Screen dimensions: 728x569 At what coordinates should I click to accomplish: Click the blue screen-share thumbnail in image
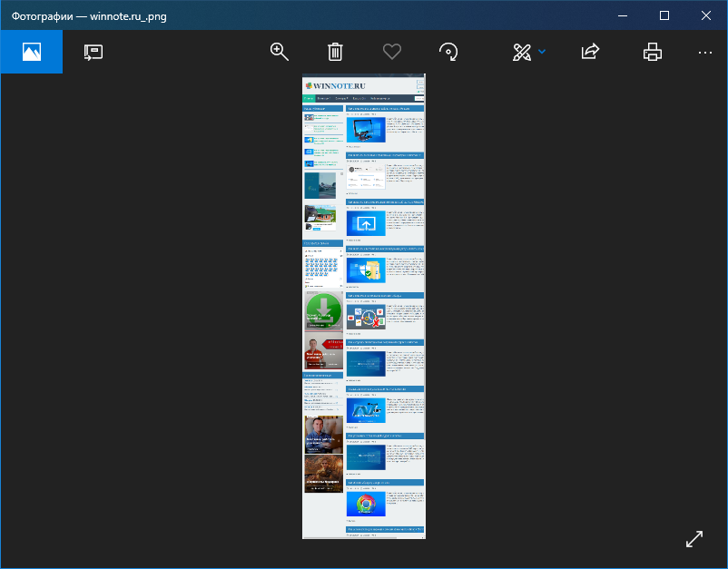click(x=366, y=224)
